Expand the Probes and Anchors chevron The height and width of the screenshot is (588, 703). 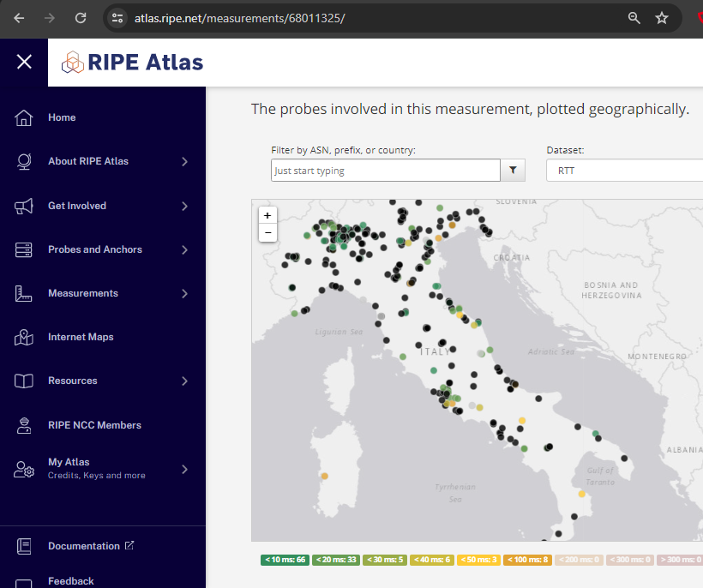(x=184, y=249)
